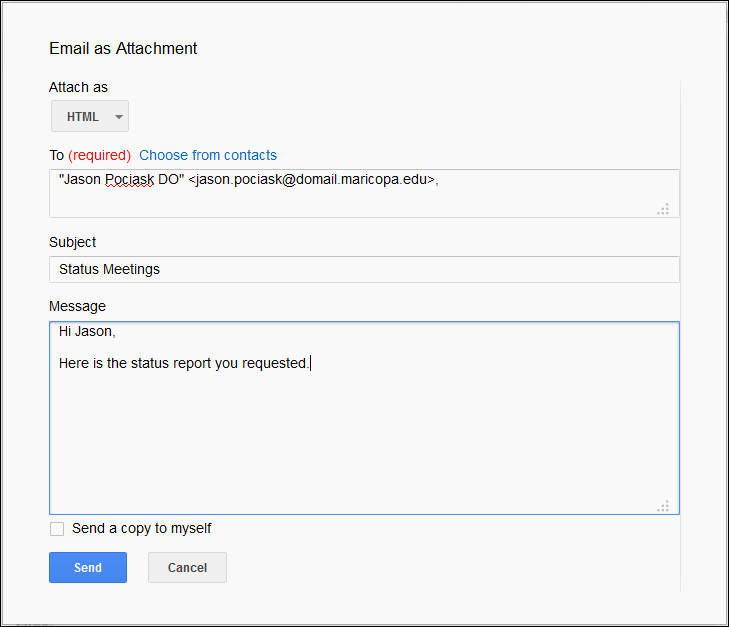Focus the Subject field containing Status Meetings
729x627 pixels.
tap(364, 269)
